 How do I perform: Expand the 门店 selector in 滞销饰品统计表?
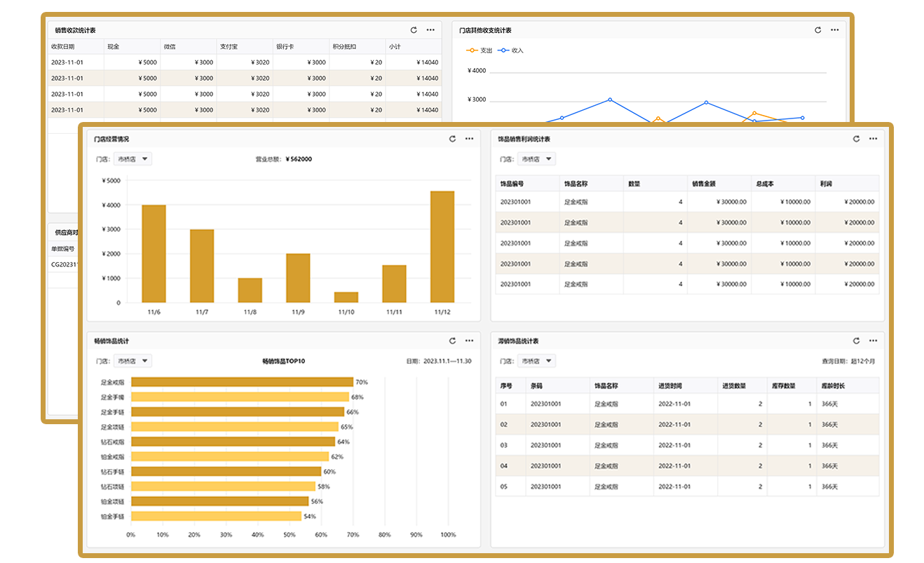(x=536, y=361)
